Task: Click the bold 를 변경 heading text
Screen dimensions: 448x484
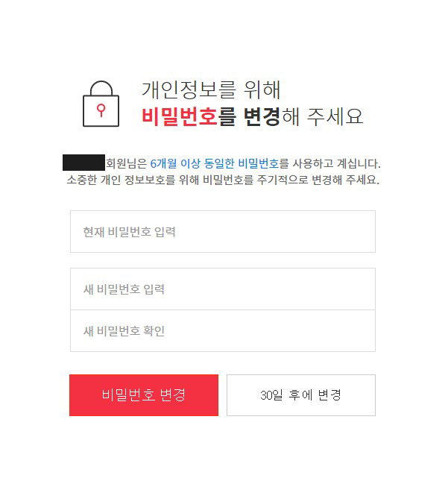Action: tap(250, 116)
